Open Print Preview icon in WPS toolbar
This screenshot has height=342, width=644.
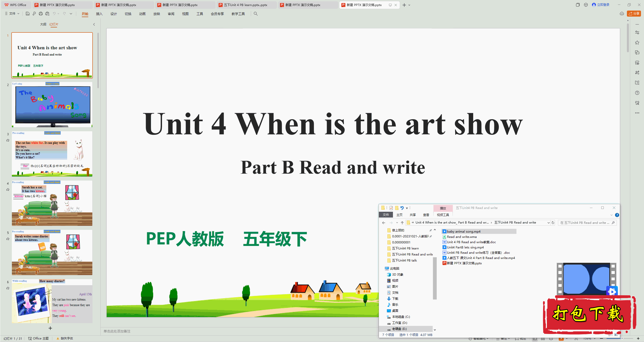pyautogui.click(x=47, y=14)
